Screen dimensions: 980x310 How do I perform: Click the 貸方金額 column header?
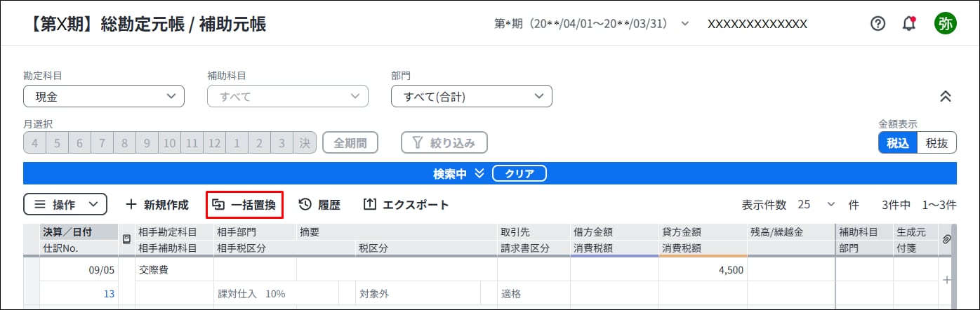coord(703,232)
